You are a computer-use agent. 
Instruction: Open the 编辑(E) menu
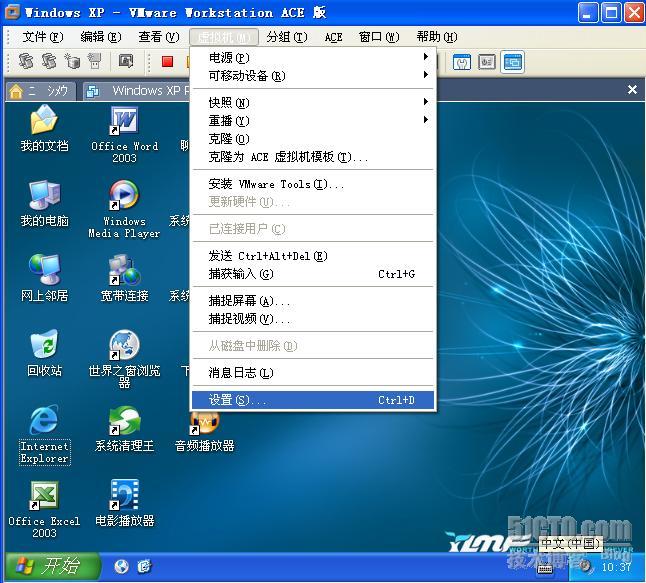(x=101, y=37)
